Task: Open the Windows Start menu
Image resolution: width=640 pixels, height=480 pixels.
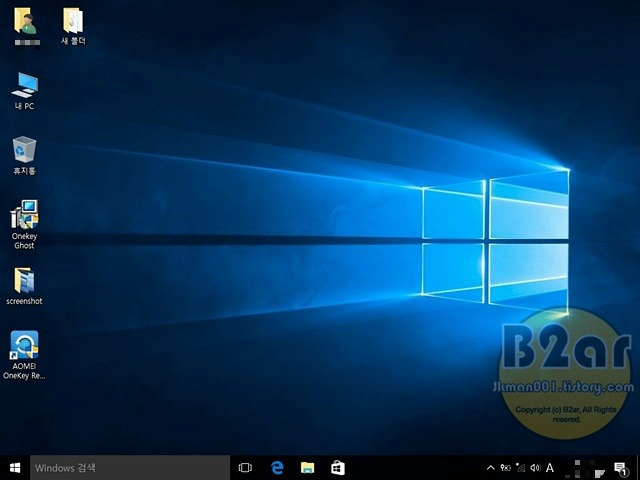Action: 15,468
